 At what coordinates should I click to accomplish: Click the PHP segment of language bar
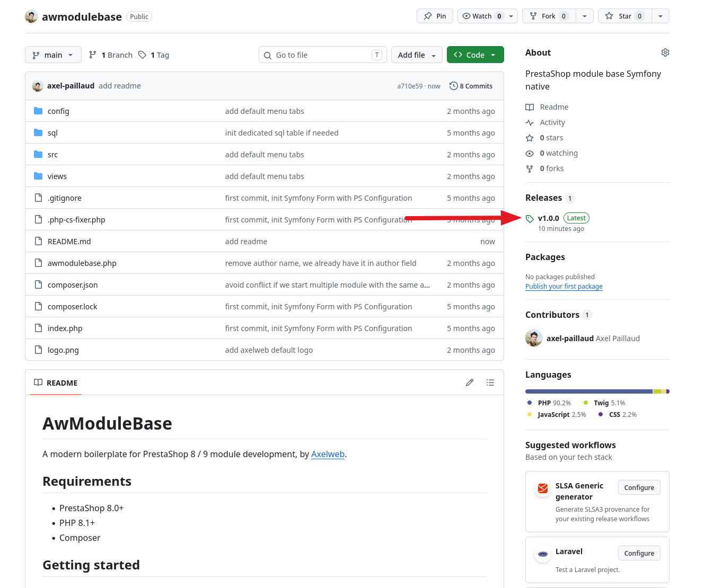point(589,391)
